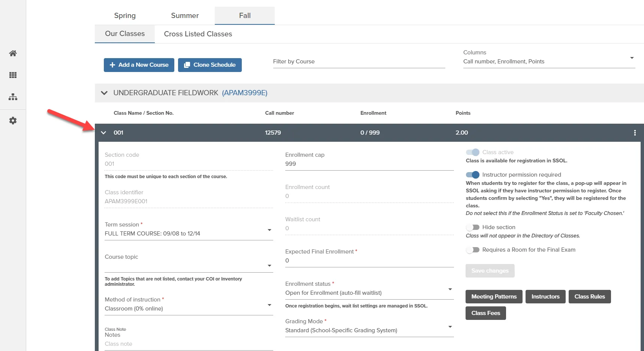Open the Home icon in sidebar

point(13,53)
